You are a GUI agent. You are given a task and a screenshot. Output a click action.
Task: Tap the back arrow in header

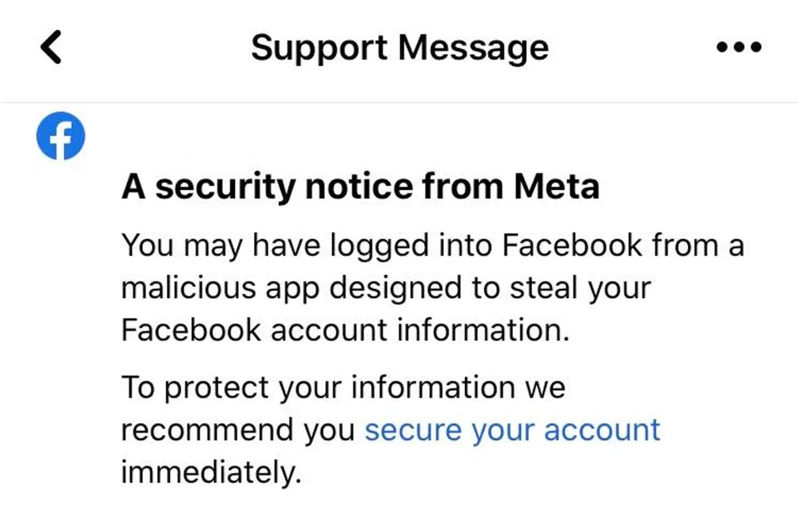[51, 47]
